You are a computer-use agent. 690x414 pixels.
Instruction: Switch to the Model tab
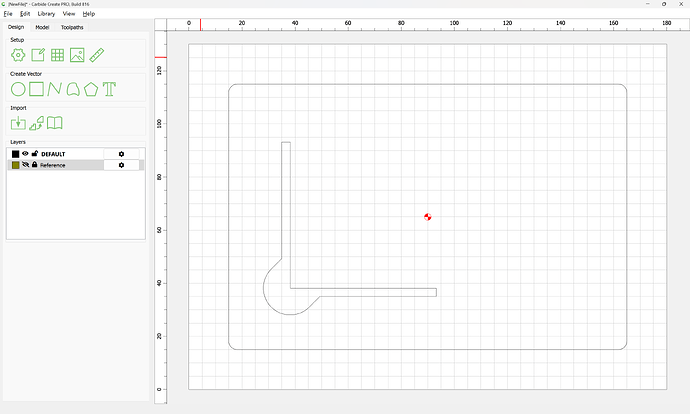coord(42,27)
